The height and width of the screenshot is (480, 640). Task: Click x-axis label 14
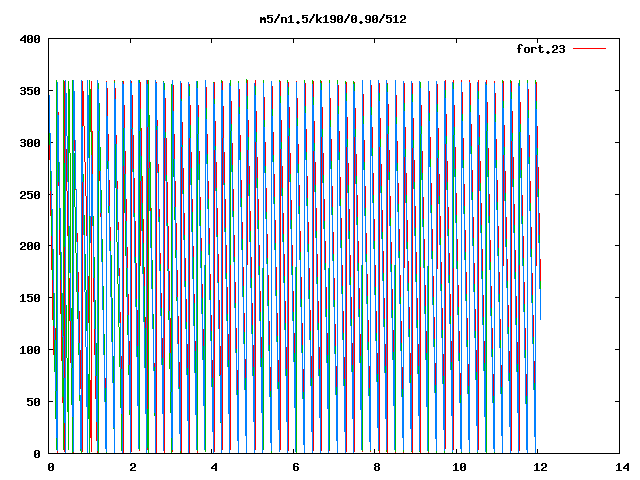pyautogui.click(x=622, y=467)
